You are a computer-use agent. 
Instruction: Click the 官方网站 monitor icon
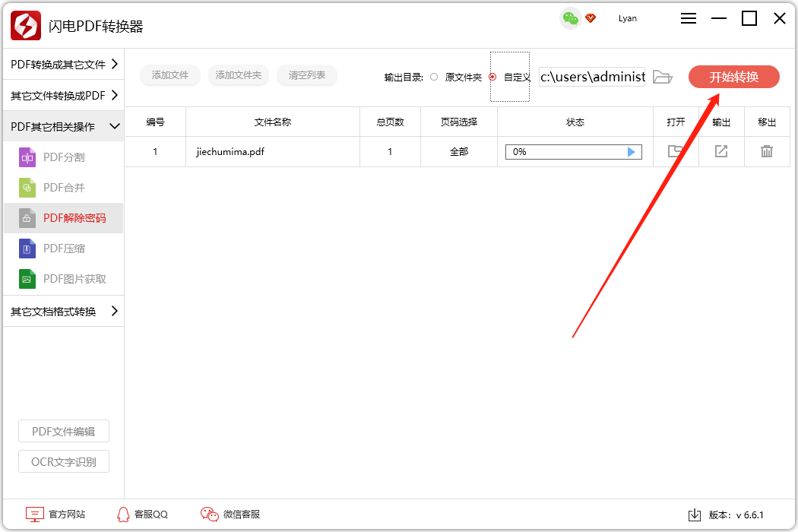(x=35, y=515)
